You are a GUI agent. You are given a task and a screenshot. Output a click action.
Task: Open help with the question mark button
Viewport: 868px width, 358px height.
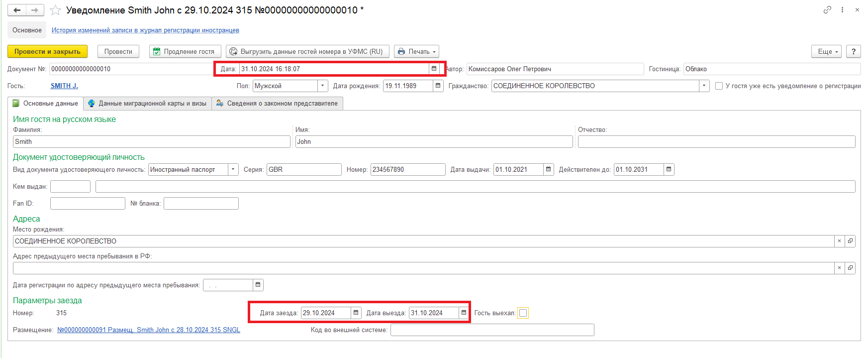854,51
